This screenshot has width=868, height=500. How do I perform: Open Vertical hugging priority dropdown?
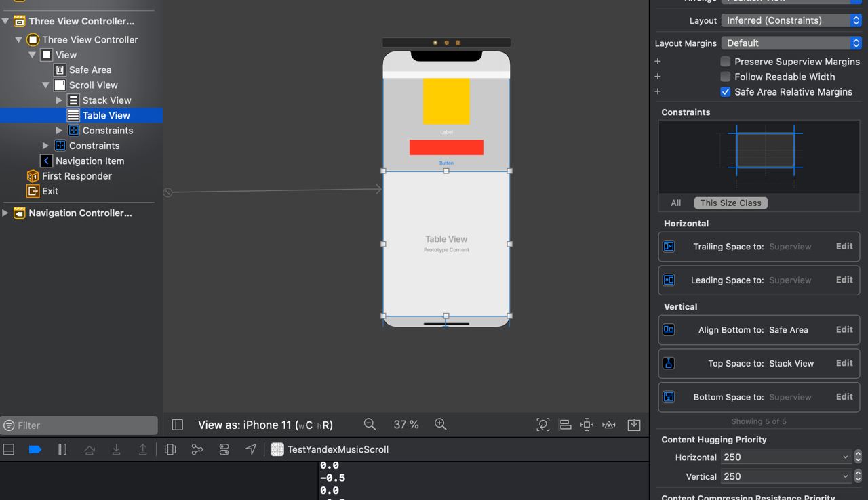(x=785, y=476)
